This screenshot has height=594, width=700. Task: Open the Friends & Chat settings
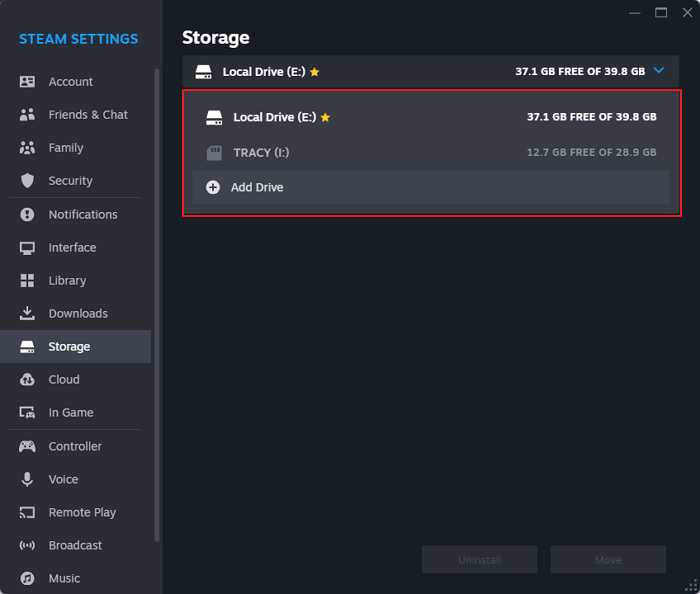(x=75, y=115)
